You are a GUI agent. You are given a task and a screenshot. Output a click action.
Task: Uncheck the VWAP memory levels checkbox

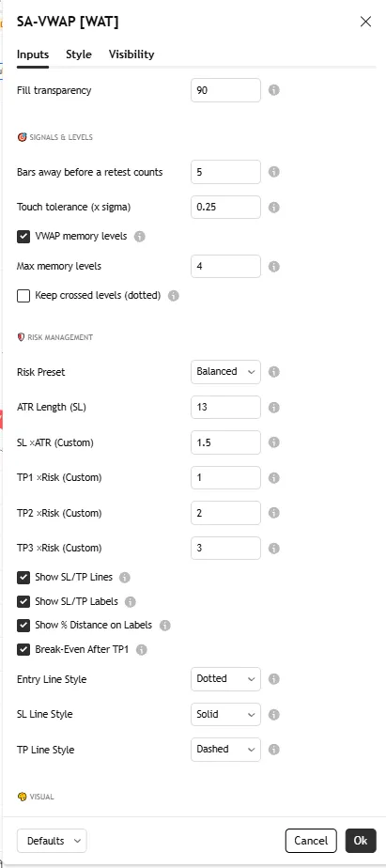pyautogui.click(x=23, y=237)
